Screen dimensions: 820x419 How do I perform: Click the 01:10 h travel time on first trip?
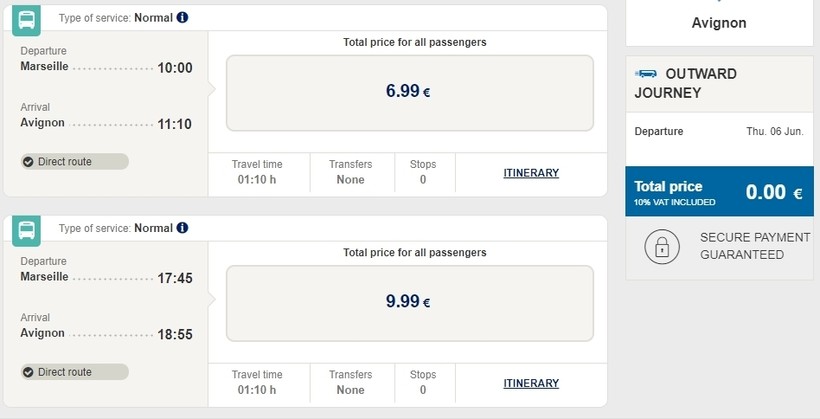pyautogui.click(x=257, y=180)
